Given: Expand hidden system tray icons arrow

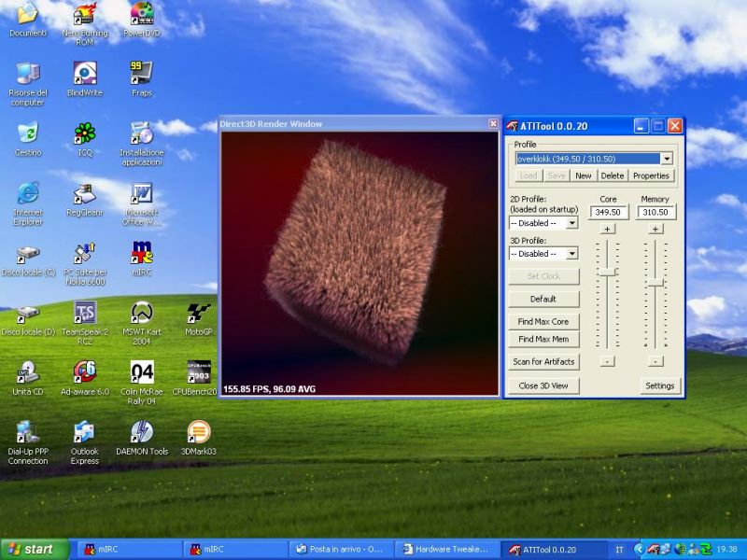Looking at the screenshot, I should (x=639, y=550).
